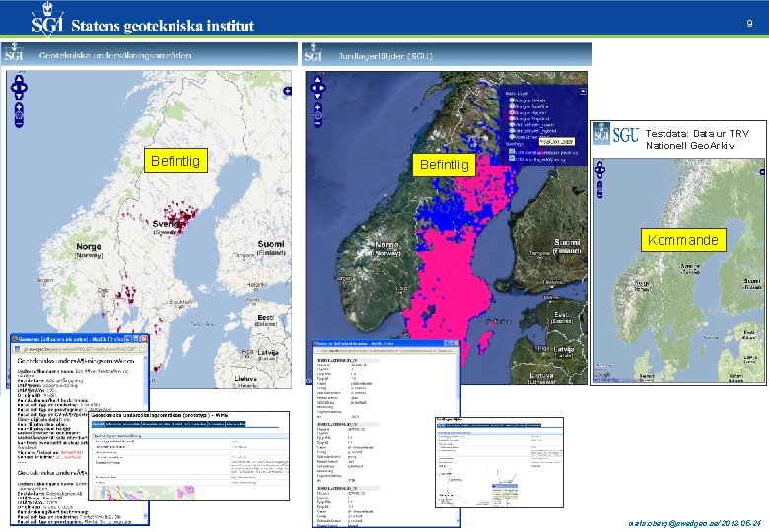
Task: Select Google Streets base layer
Action: [x=512, y=100]
